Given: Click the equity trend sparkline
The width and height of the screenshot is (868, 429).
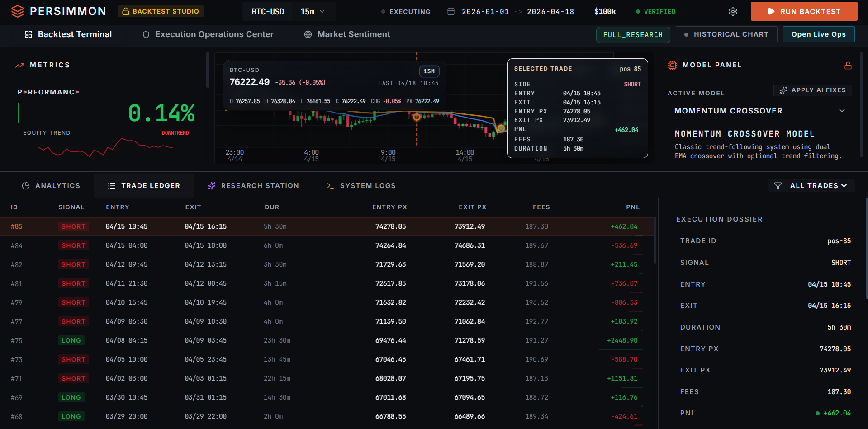Looking at the screenshot, I should (106, 148).
